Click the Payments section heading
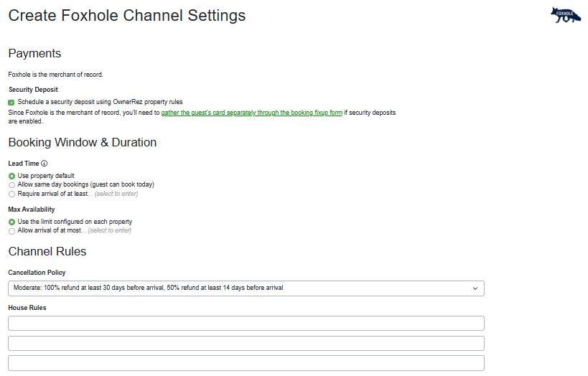588x376 pixels. point(34,53)
